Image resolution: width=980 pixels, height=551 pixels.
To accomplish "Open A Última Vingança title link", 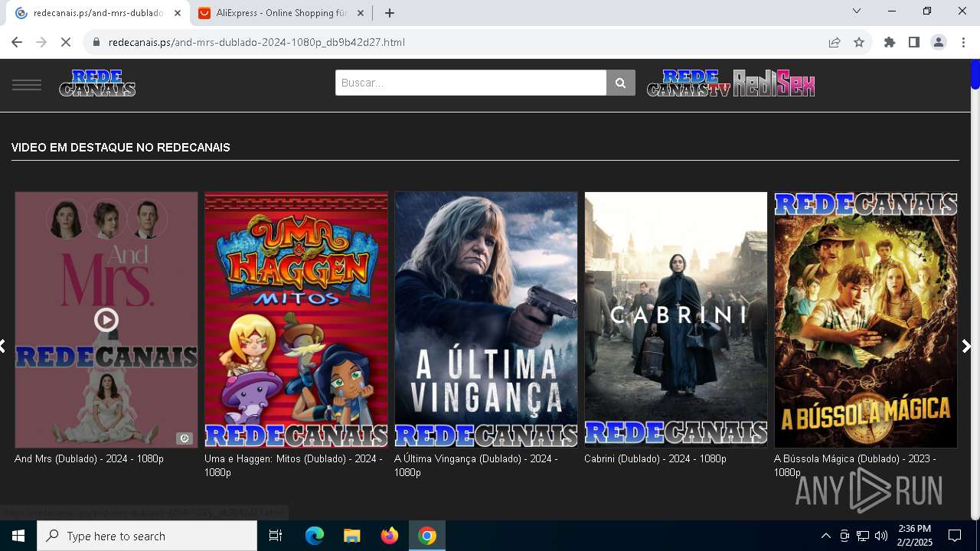I will pyautogui.click(x=475, y=465).
